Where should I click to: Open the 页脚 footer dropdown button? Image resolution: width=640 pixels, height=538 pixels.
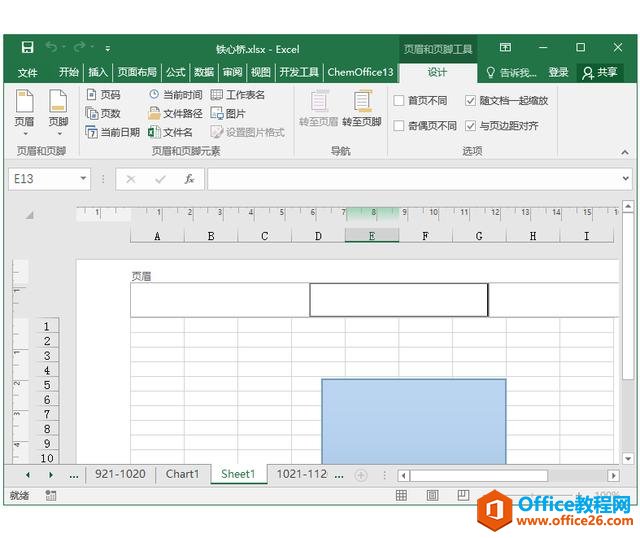pyautogui.click(x=58, y=112)
